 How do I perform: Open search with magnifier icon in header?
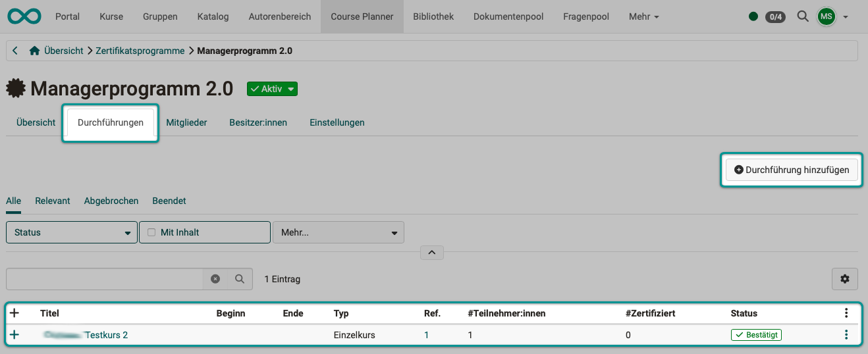pos(803,16)
